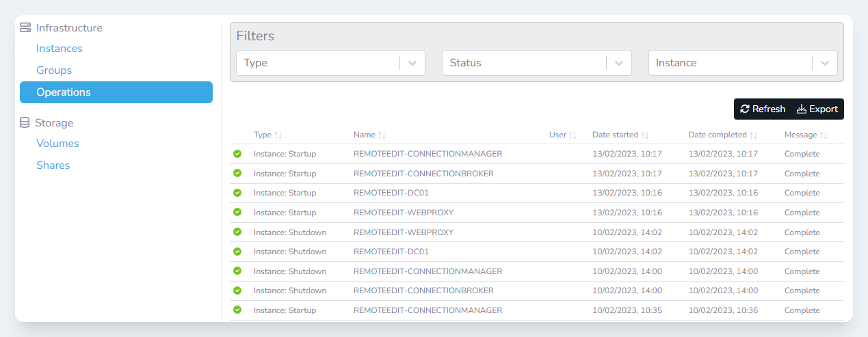Refresh the operations list

(x=763, y=109)
